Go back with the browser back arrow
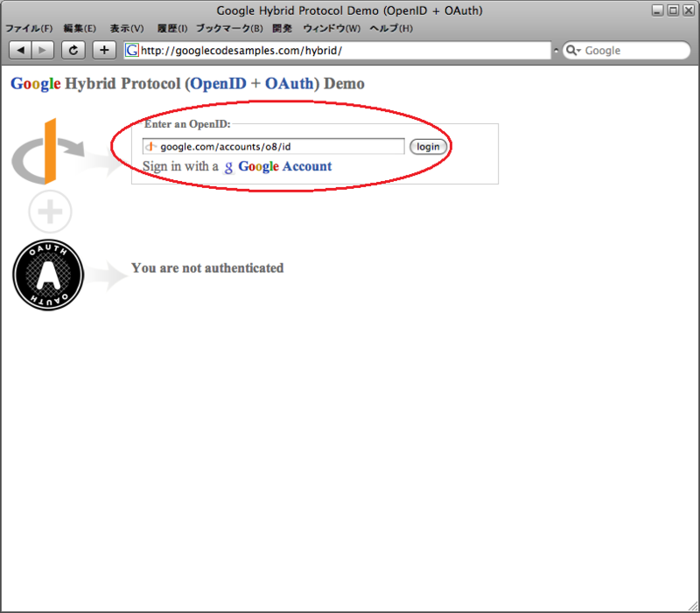 (20, 50)
